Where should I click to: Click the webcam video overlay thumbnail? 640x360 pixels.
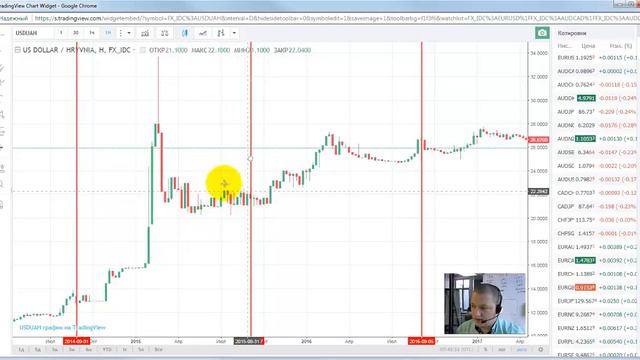point(484,304)
